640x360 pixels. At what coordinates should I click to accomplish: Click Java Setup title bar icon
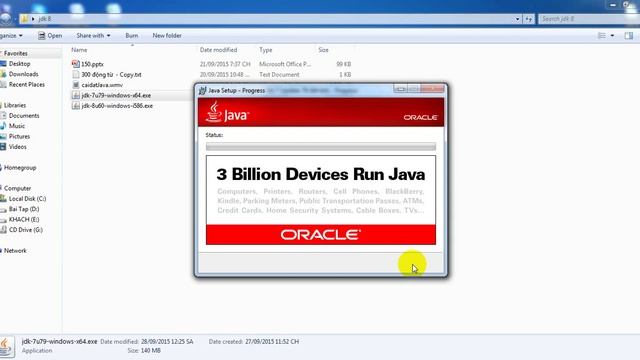(202, 90)
